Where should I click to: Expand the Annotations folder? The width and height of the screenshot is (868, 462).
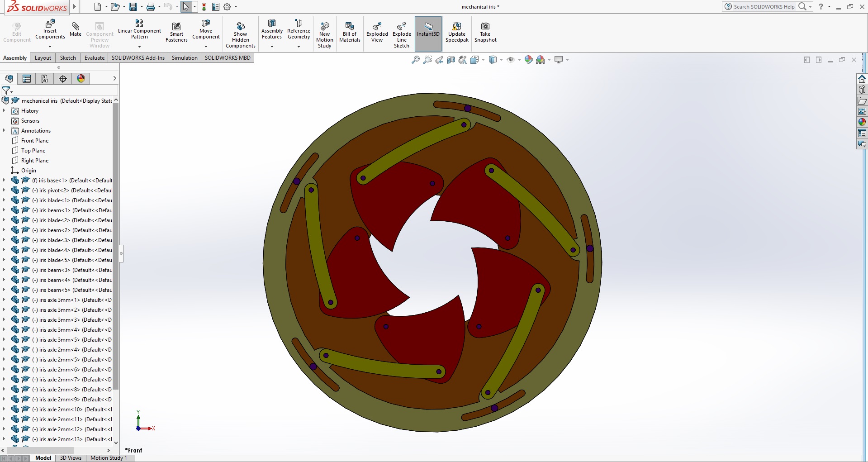click(x=4, y=130)
